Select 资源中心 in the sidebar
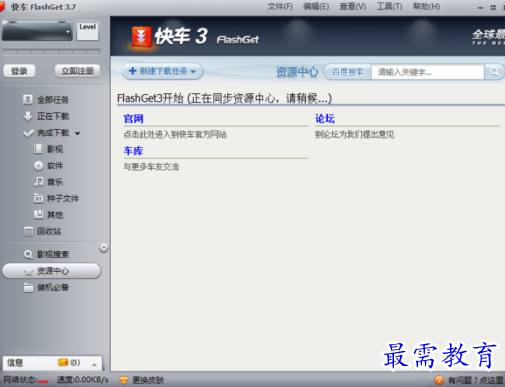Image resolution: width=505 pixels, height=387 pixels. 51,271
